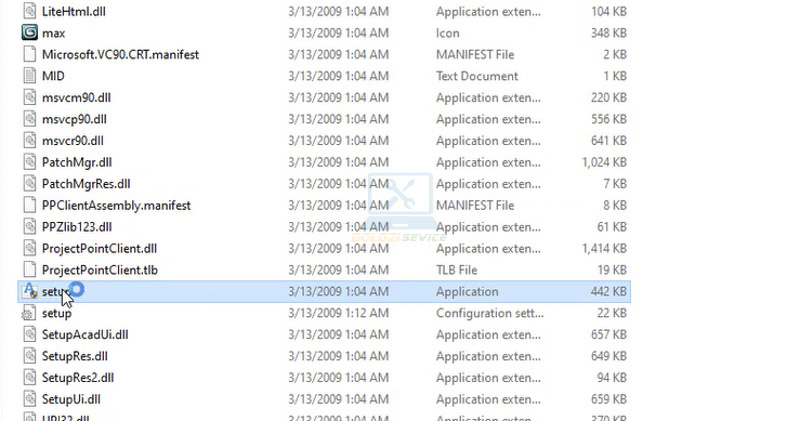Image resolution: width=800 pixels, height=421 pixels.
Task: Click the Microsoft.VC90.CRT.manifest file icon
Action: [29, 54]
